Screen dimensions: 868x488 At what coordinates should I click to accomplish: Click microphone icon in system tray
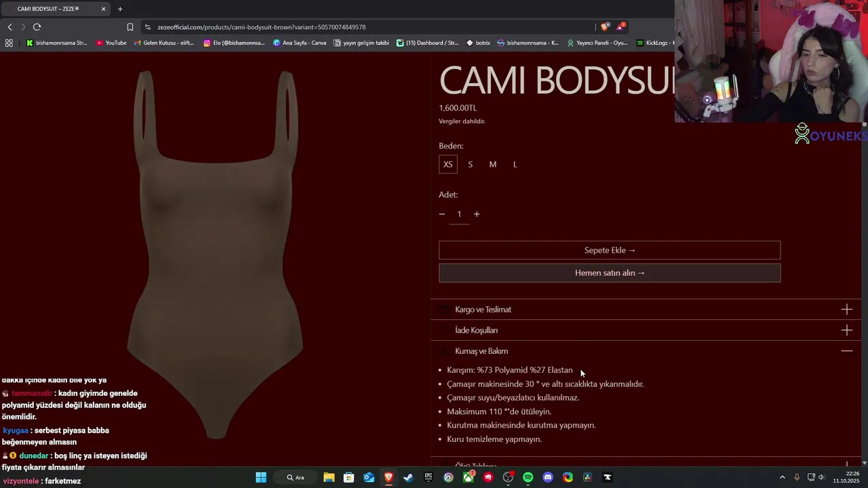pyautogui.click(x=797, y=477)
